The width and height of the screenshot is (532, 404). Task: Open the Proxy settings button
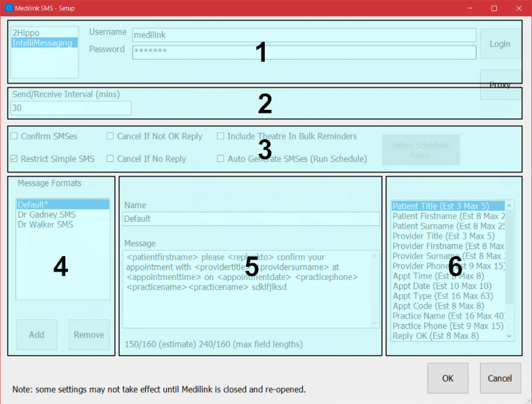point(500,85)
